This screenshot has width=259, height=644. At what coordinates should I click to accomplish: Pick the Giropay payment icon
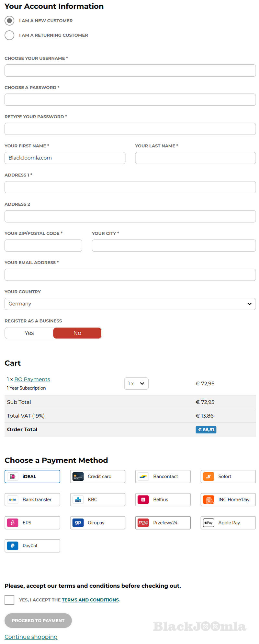click(x=78, y=522)
